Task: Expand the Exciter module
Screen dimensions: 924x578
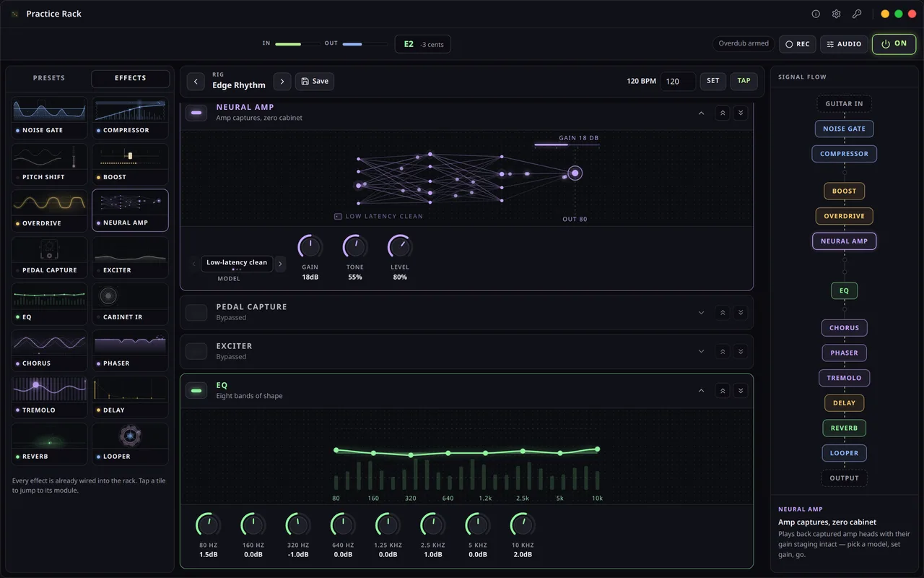Action: click(701, 352)
